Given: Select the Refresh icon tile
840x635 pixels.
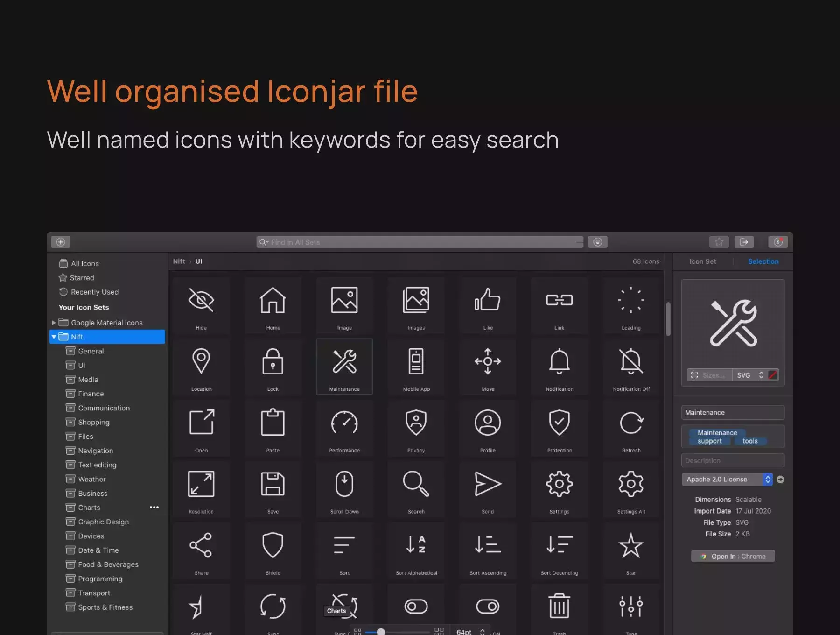Looking at the screenshot, I should pyautogui.click(x=631, y=428).
